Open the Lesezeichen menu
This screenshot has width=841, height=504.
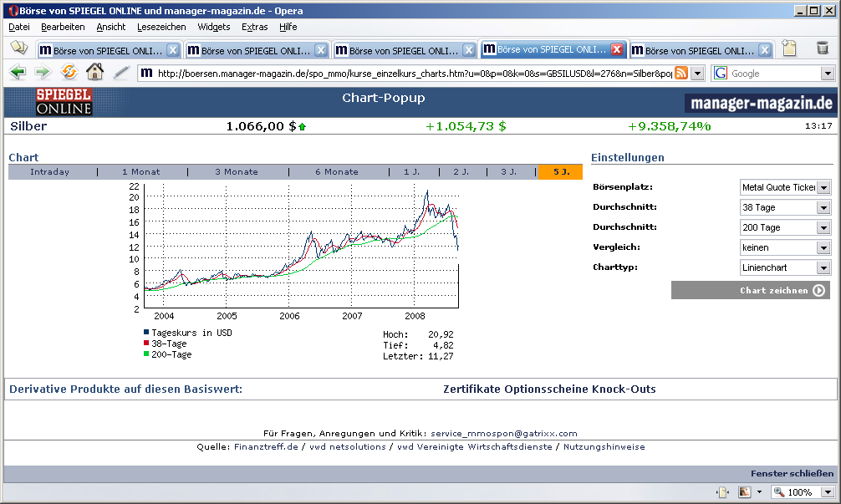click(x=161, y=27)
